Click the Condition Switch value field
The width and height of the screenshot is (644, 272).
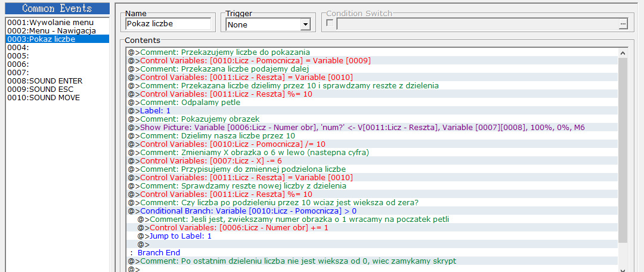coord(478,24)
